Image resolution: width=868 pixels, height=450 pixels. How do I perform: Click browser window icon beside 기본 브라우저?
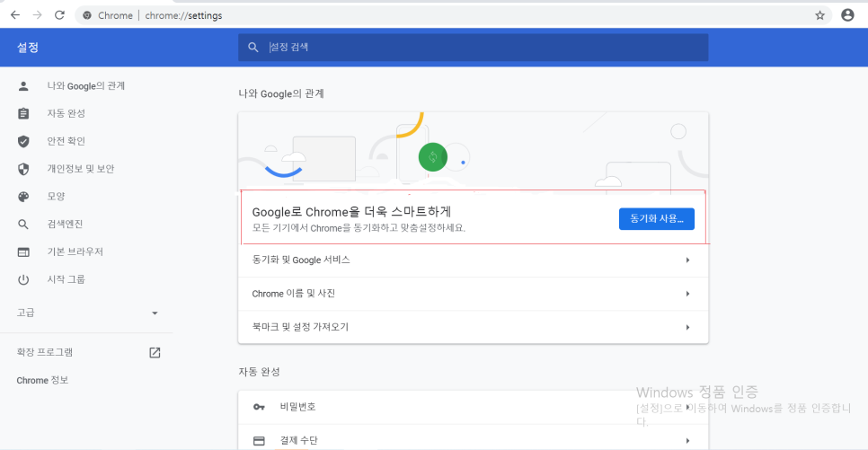pos(23,251)
